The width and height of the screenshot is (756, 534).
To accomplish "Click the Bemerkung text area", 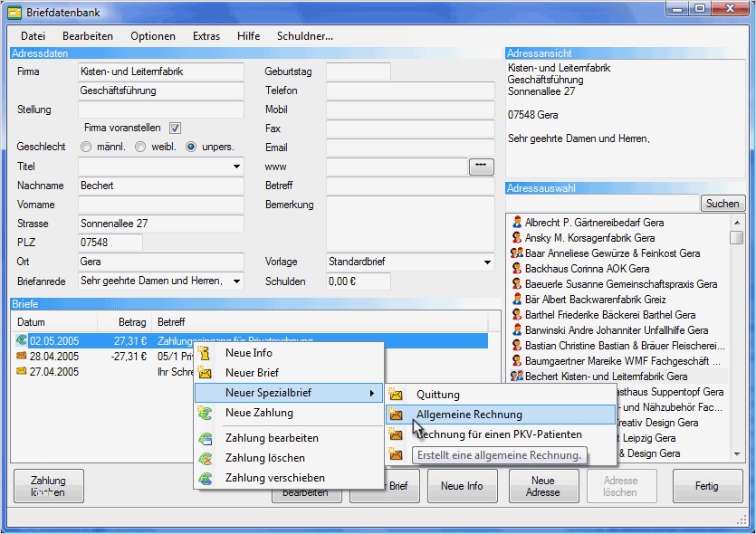I will tap(410, 224).
